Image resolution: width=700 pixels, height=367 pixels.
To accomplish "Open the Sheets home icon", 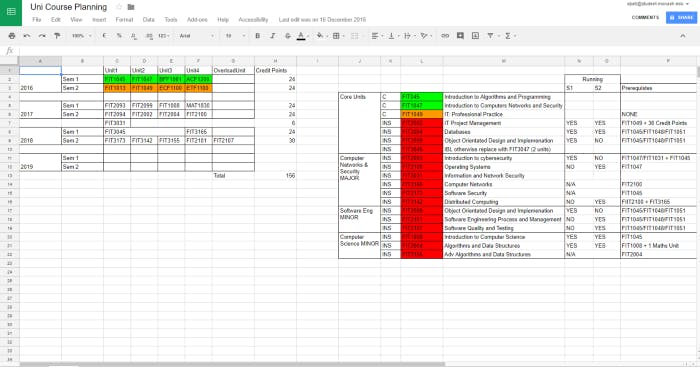I will pos(11,12).
